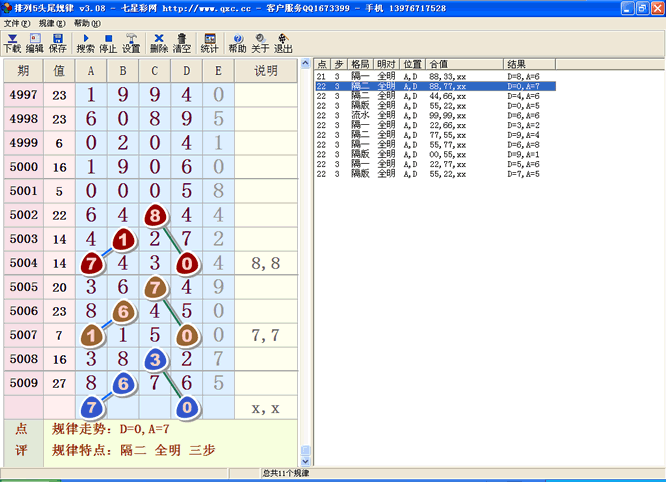Open the 帮助 menu in menu bar

click(x=87, y=23)
